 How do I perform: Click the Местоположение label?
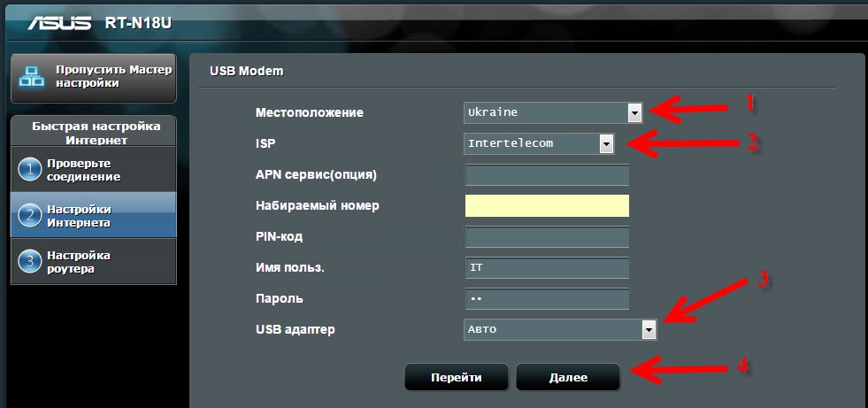(310, 113)
